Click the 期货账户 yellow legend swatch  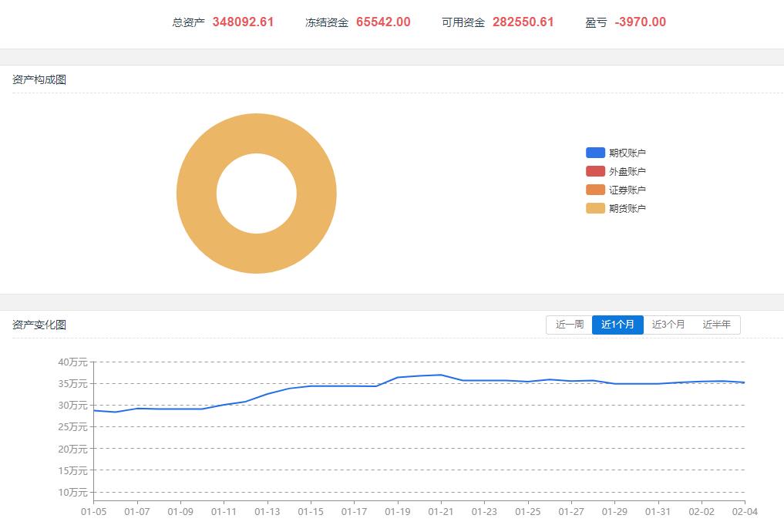click(x=595, y=208)
